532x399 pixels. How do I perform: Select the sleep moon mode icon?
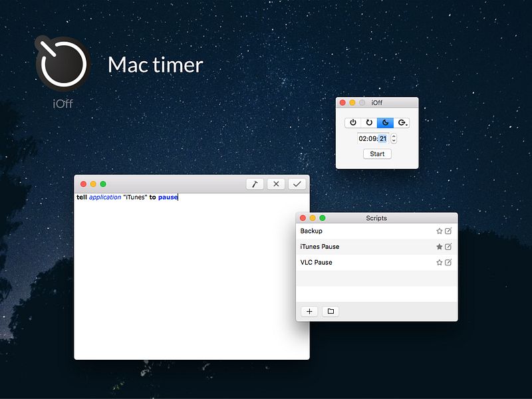386,122
